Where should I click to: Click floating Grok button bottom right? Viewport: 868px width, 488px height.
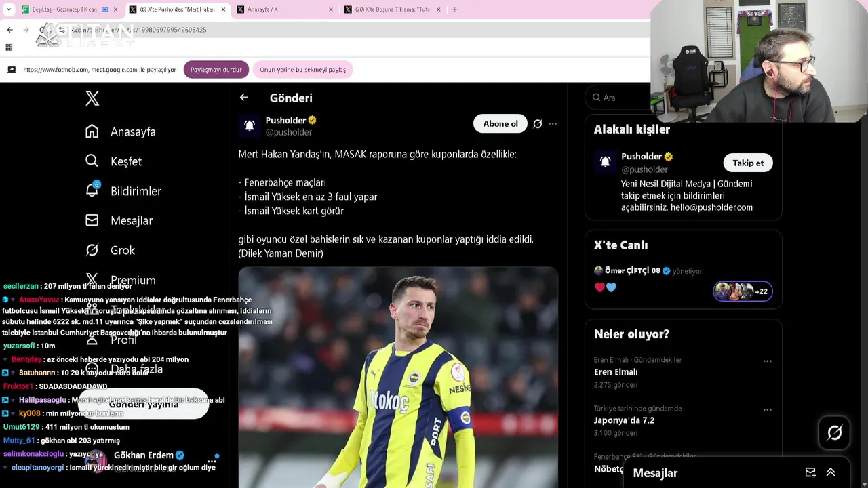pos(834,432)
